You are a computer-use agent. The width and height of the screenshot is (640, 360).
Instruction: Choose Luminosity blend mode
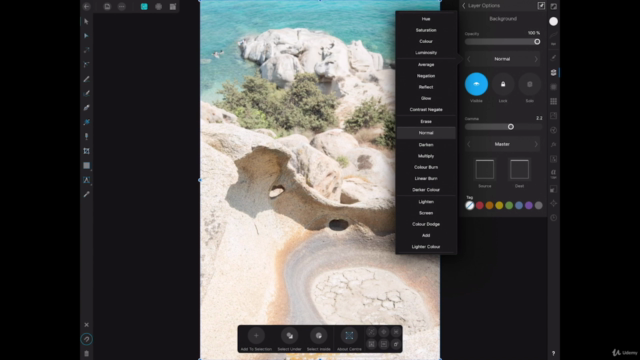click(426, 53)
